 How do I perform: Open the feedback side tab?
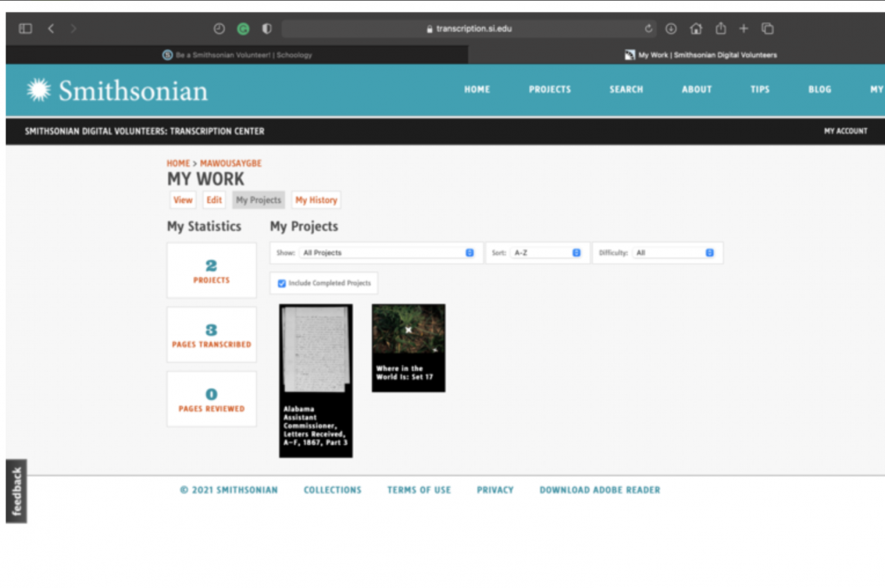point(17,491)
